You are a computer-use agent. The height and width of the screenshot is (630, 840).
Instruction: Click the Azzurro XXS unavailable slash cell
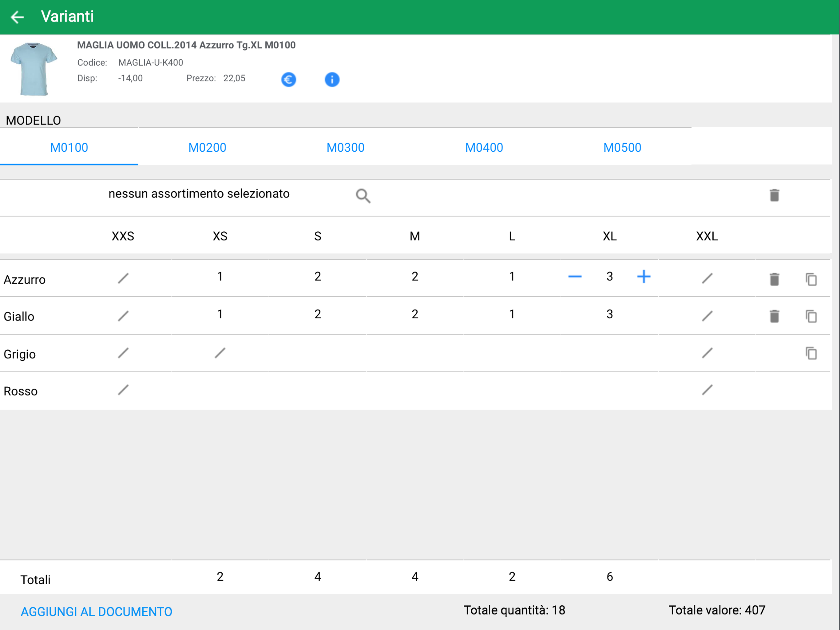click(123, 278)
